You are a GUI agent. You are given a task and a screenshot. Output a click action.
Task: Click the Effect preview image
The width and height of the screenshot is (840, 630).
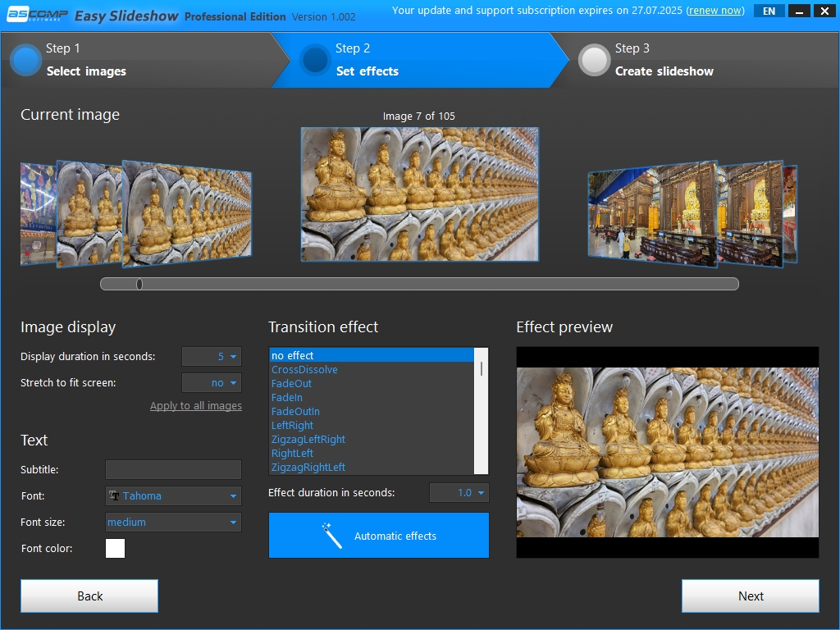pos(668,452)
